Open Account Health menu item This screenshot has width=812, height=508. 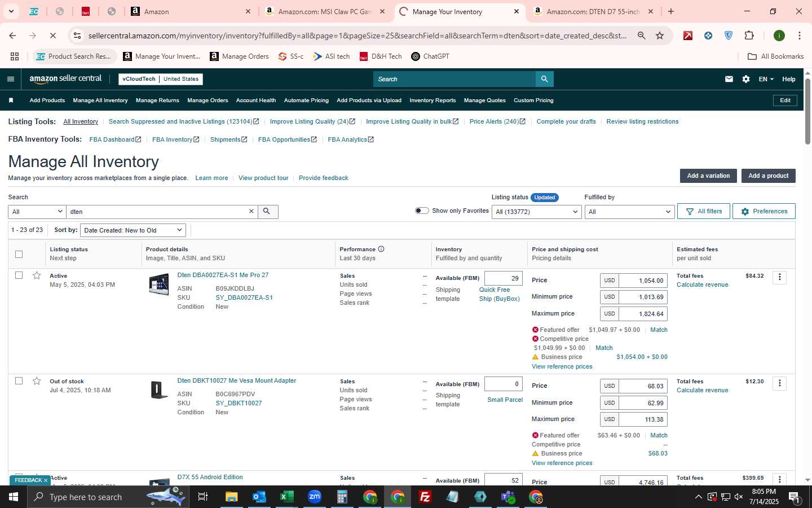256,100
